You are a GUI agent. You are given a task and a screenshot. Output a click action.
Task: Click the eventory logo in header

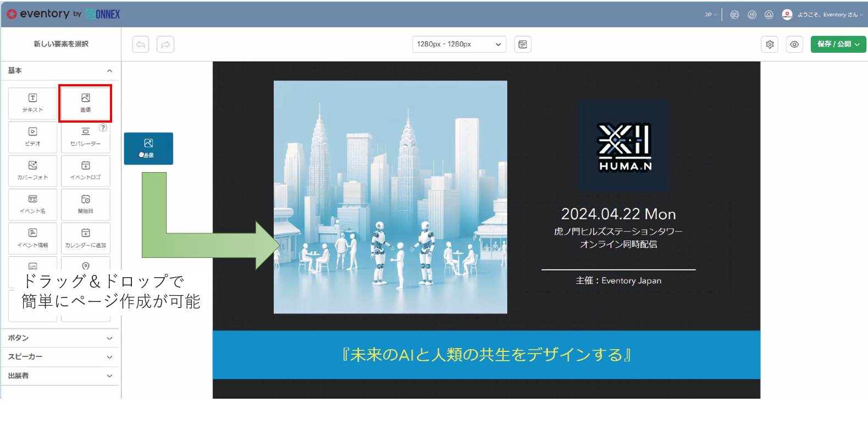click(37, 14)
